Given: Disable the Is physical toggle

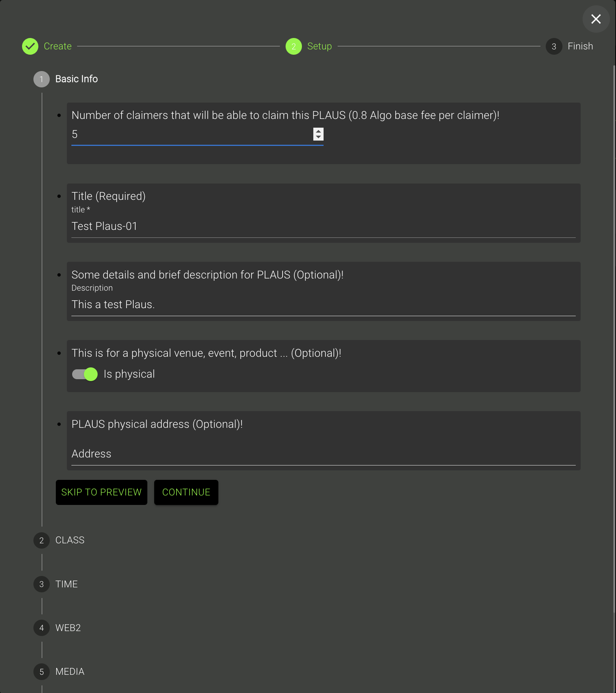Looking at the screenshot, I should [x=85, y=374].
